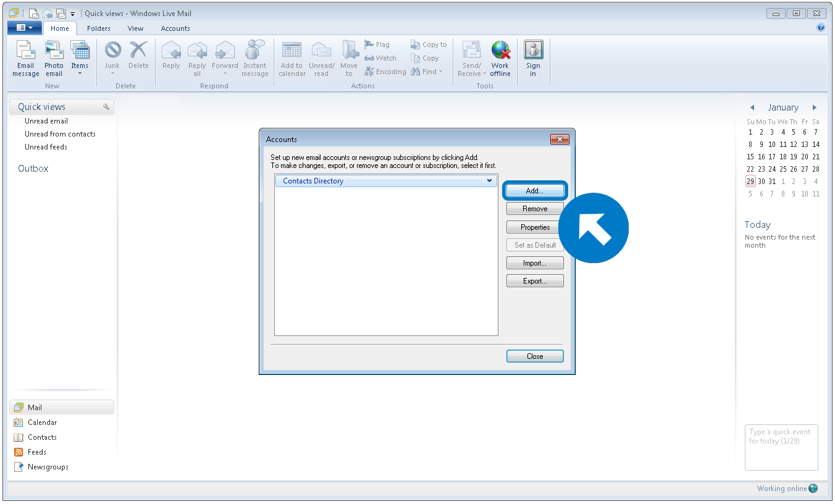Click the Import... button
This screenshot has width=835, height=504.
535,263
